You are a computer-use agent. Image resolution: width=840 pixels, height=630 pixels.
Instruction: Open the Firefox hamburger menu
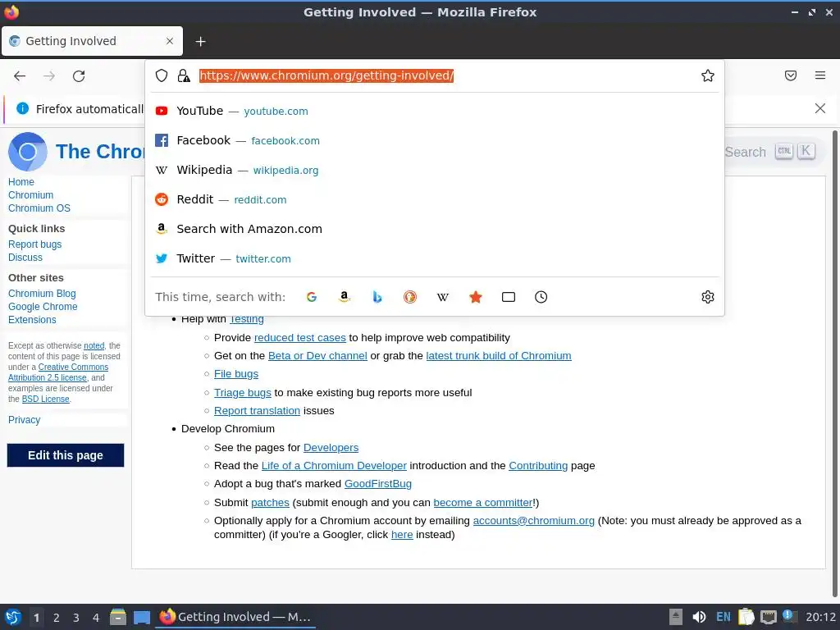pyautogui.click(x=820, y=75)
